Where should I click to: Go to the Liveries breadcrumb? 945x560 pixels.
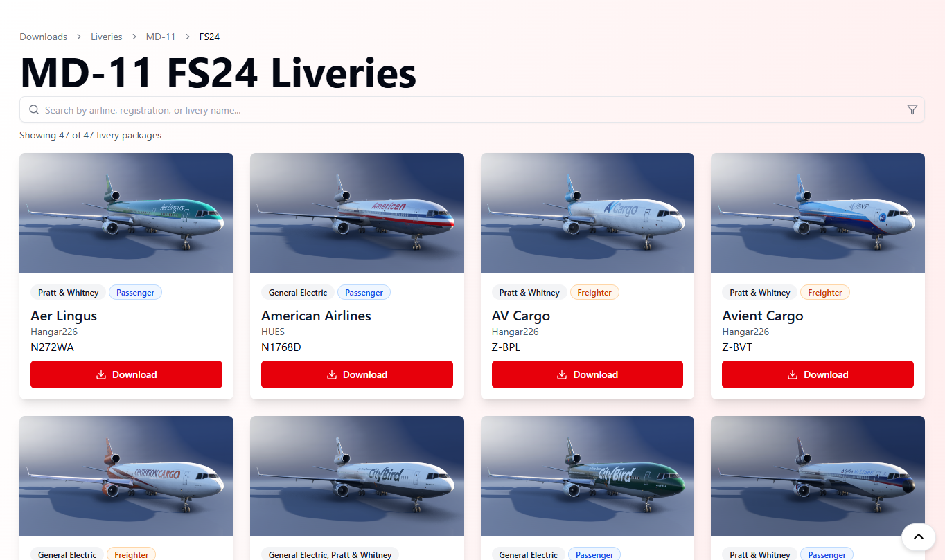tap(107, 37)
